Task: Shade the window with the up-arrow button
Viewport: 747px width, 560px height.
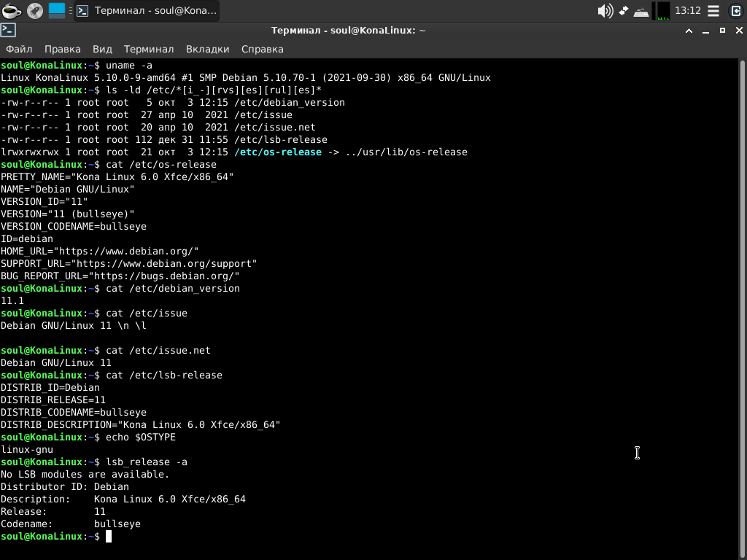Action: (x=689, y=31)
